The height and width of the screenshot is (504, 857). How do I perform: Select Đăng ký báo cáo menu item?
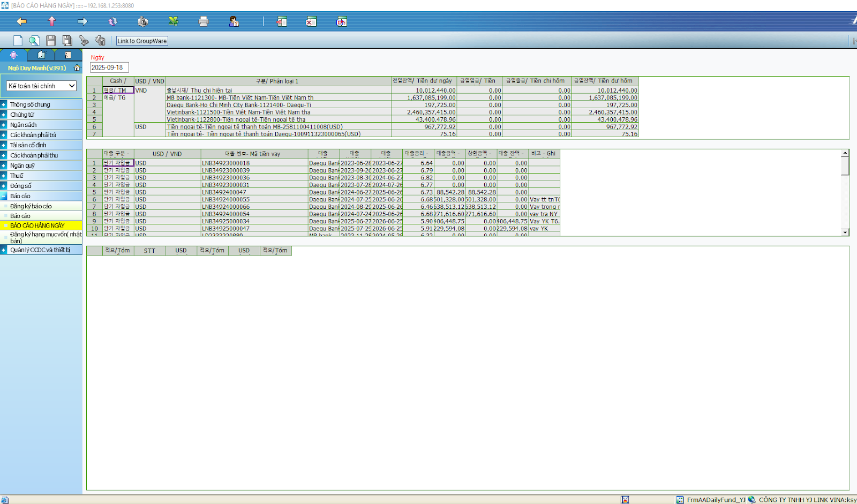31,206
